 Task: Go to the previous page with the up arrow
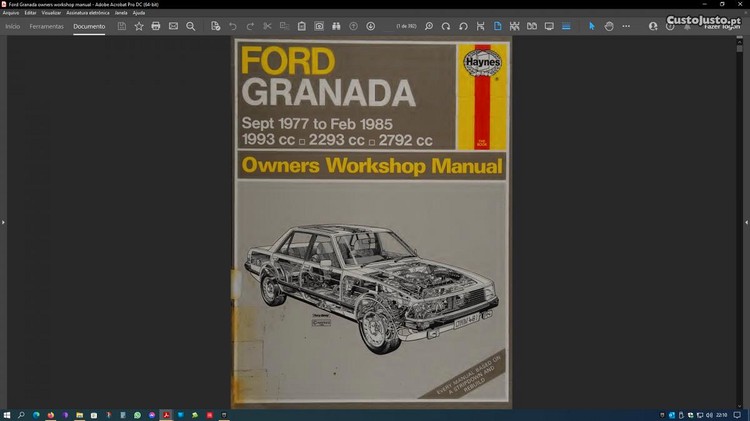(353, 26)
